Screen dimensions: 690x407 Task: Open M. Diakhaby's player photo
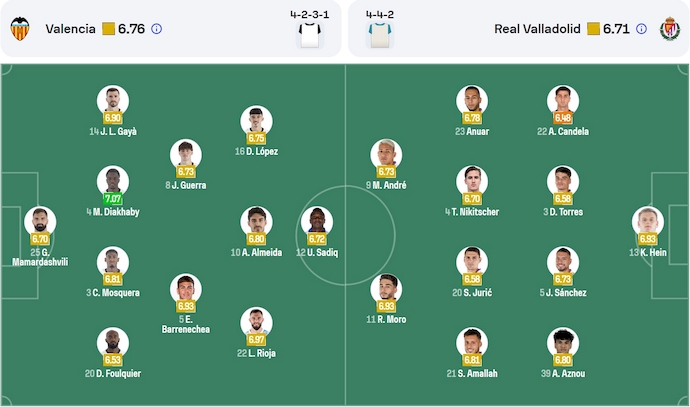pyautogui.click(x=113, y=181)
